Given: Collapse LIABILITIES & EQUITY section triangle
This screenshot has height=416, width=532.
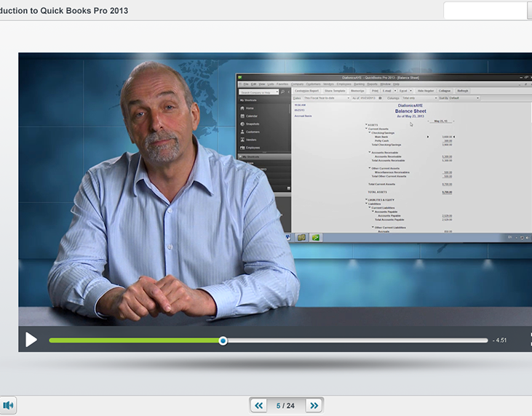Looking at the screenshot, I should point(366,200).
